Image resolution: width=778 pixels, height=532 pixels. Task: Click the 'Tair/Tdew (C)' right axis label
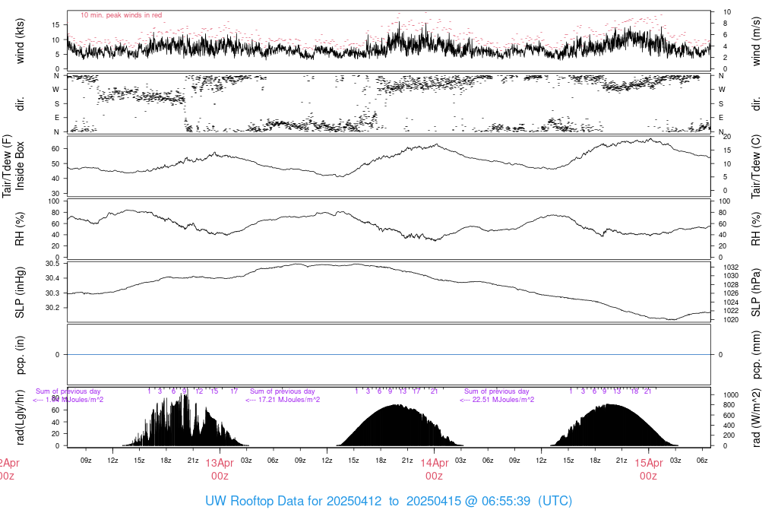tap(756, 166)
